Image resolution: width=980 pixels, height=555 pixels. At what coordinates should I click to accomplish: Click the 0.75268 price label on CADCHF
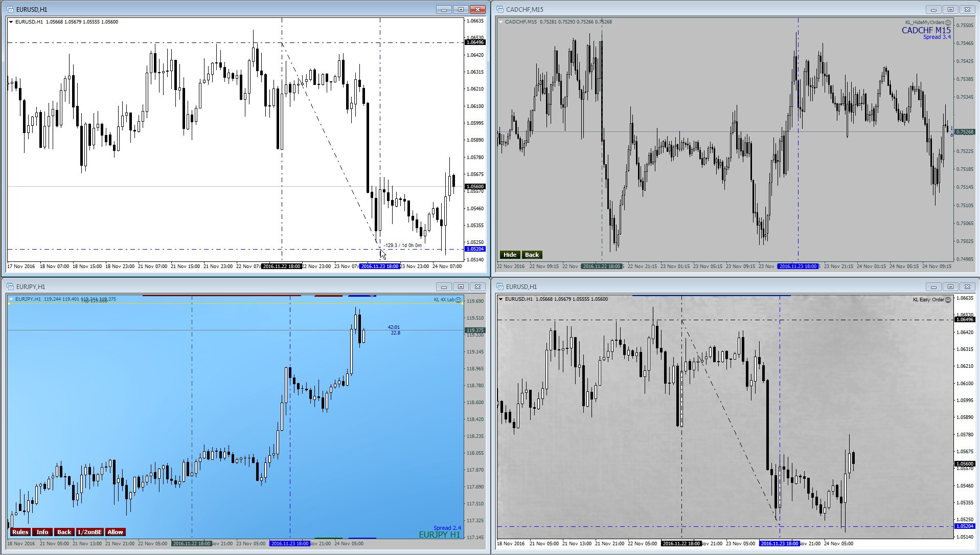tap(965, 132)
